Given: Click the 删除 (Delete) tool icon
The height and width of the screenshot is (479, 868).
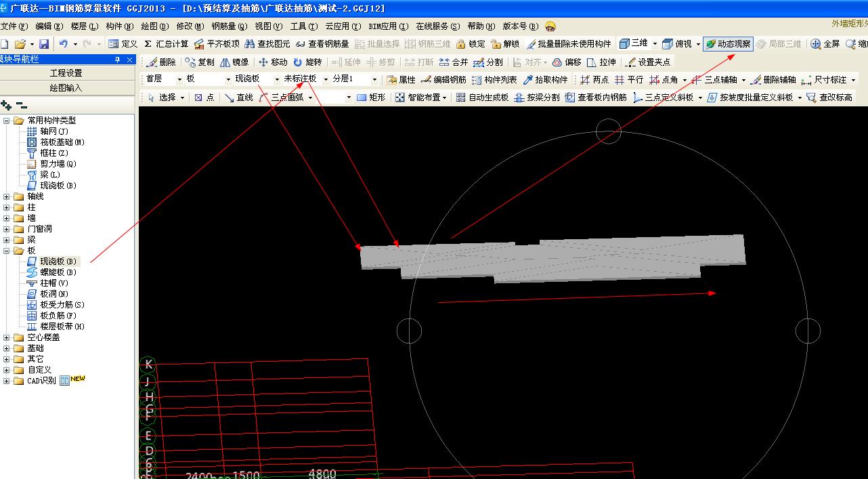Looking at the screenshot, I should point(162,62).
